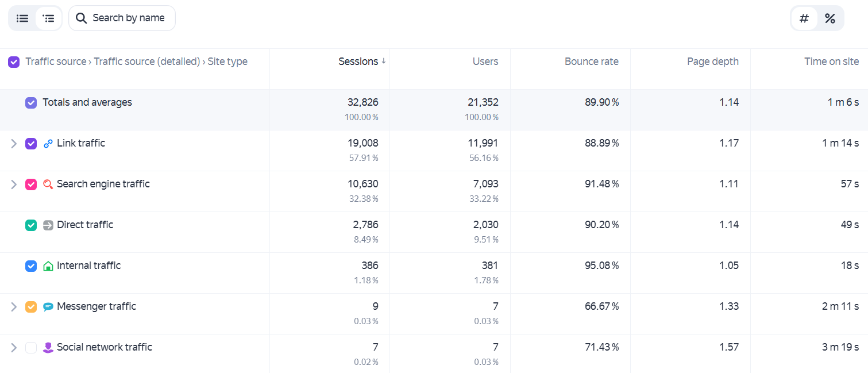Toggle the Totals and averages checkbox

[31, 103]
